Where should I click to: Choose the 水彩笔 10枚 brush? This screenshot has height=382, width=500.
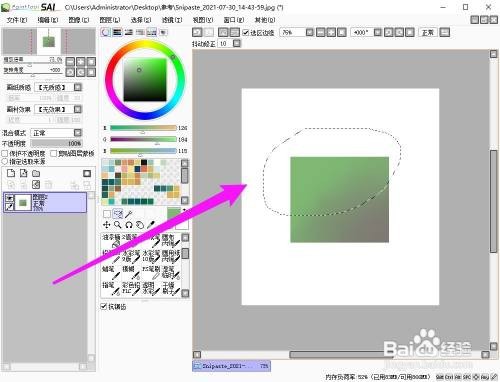[151, 256]
